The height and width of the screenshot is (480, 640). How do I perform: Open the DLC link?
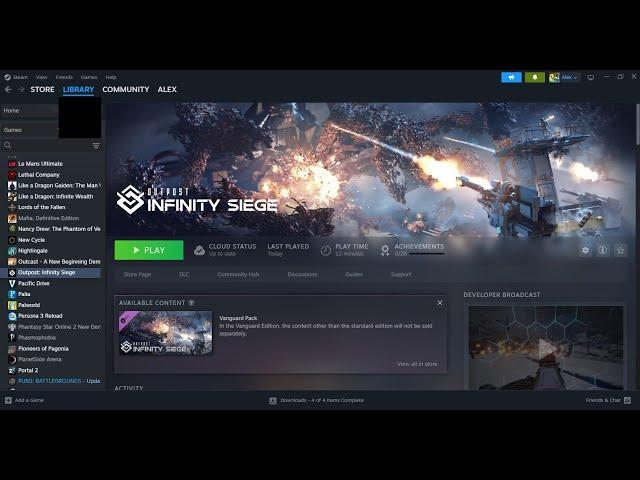pos(184,275)
